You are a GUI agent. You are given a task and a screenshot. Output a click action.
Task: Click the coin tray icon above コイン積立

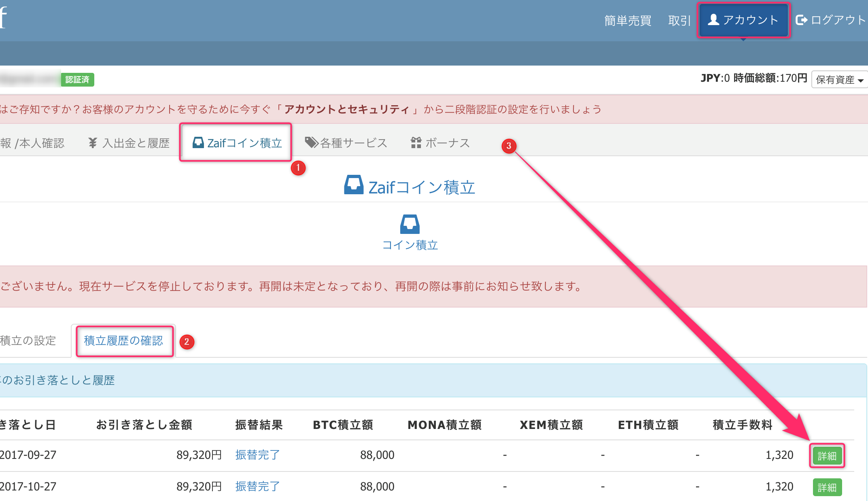coord(410,224)
